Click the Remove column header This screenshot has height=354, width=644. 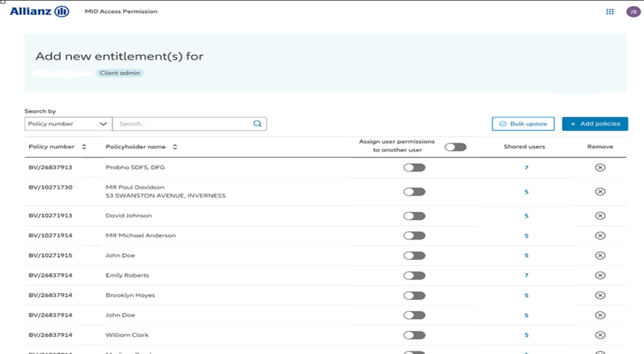(600, 146)
